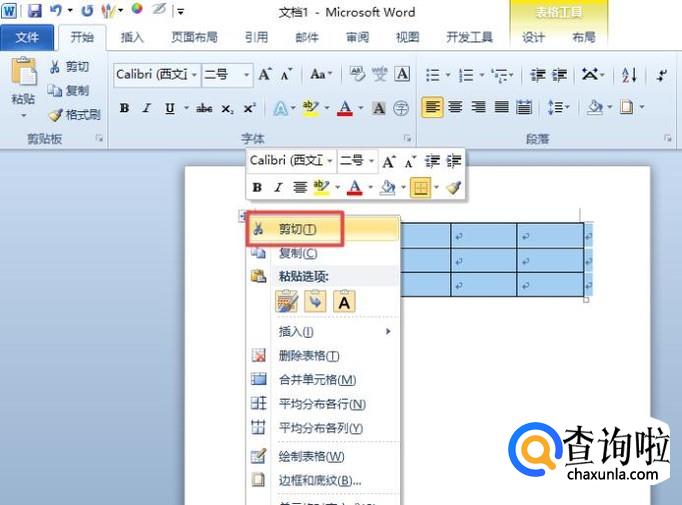Click the Save icon in quick access toolbar
This screenshot has width=682, height=505.
coord(35,10)
